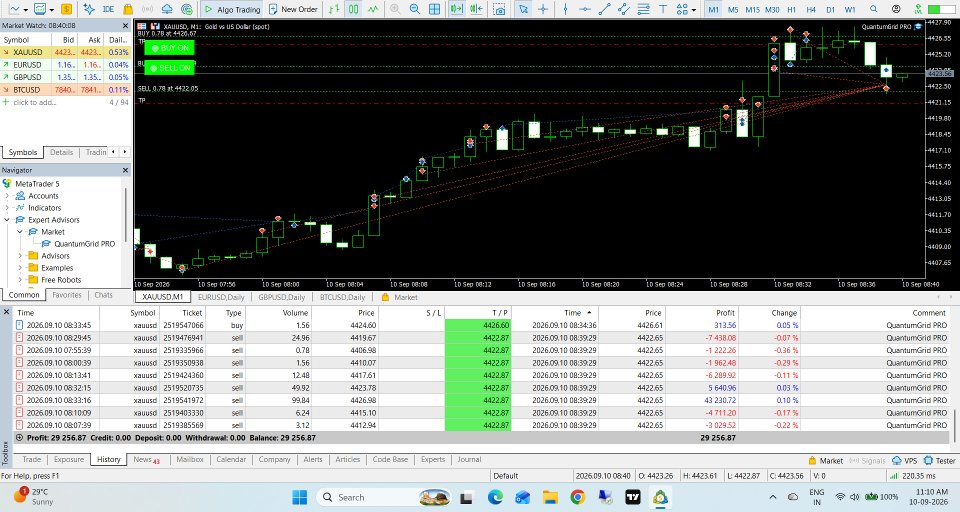The height and width of the screenshot is (512, 960).
Task: Draw a horizontal line on chart
Action: click(585, 9)
